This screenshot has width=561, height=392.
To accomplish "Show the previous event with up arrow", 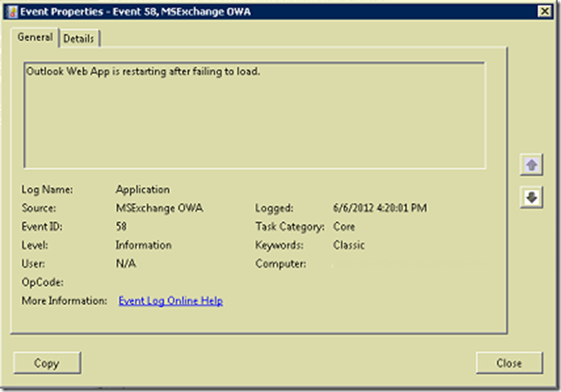I will 531,165.
